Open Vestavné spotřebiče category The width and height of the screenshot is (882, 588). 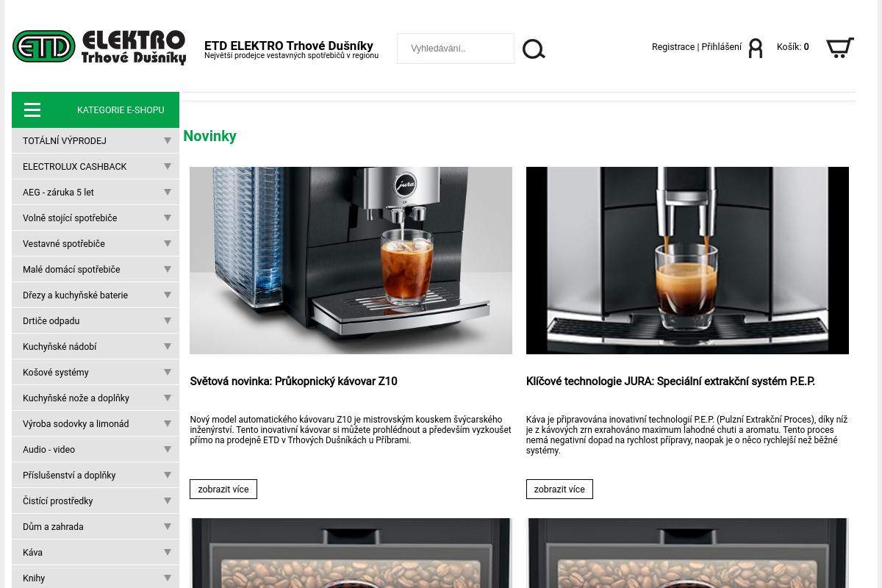point(64,244)
